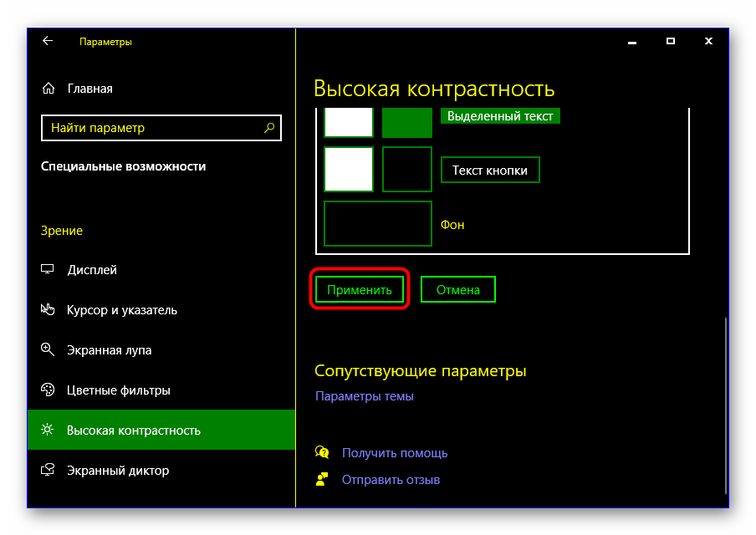Click the Отмена button
Screen dimensions: 756x535
pos(458,290)
